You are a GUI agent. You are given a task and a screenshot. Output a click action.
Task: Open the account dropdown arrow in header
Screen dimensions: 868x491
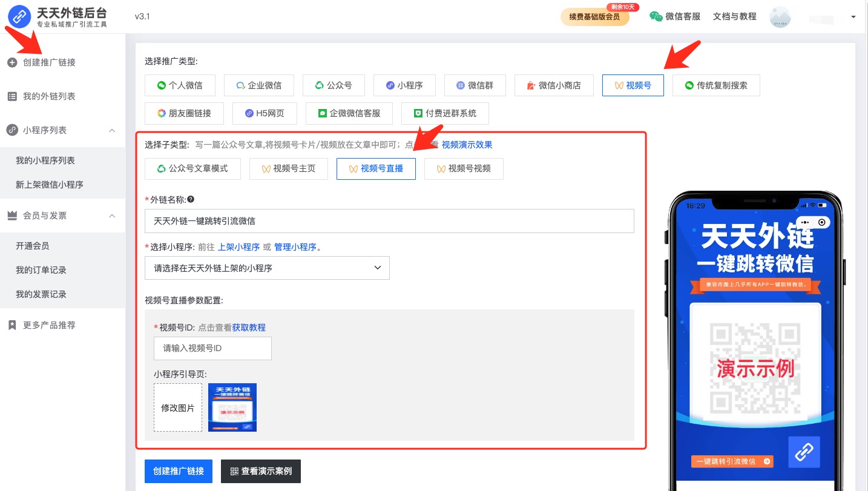853,17
